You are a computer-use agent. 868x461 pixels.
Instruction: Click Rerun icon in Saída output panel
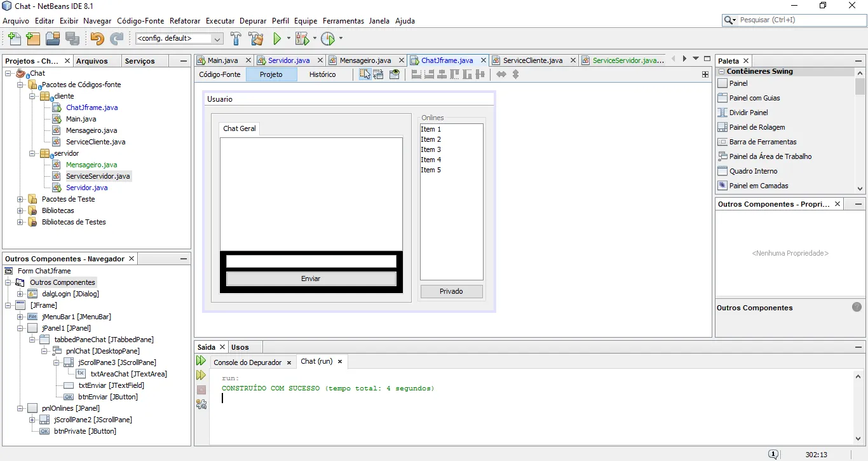201,361
